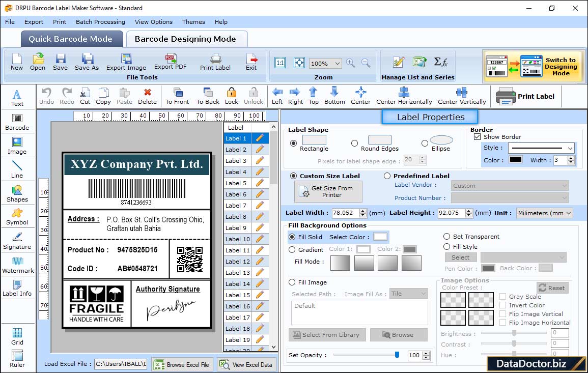588x373 pixels.
Task: Open the Product Number dropdown
Action: [x=510, y=198]
